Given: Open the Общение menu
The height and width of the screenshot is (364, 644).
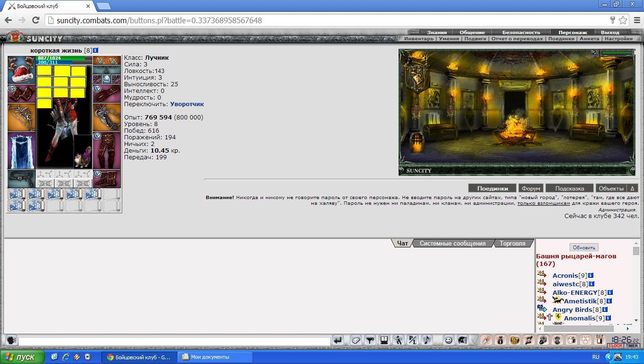Looking at the screenshot, I should [x=472, y=33].
